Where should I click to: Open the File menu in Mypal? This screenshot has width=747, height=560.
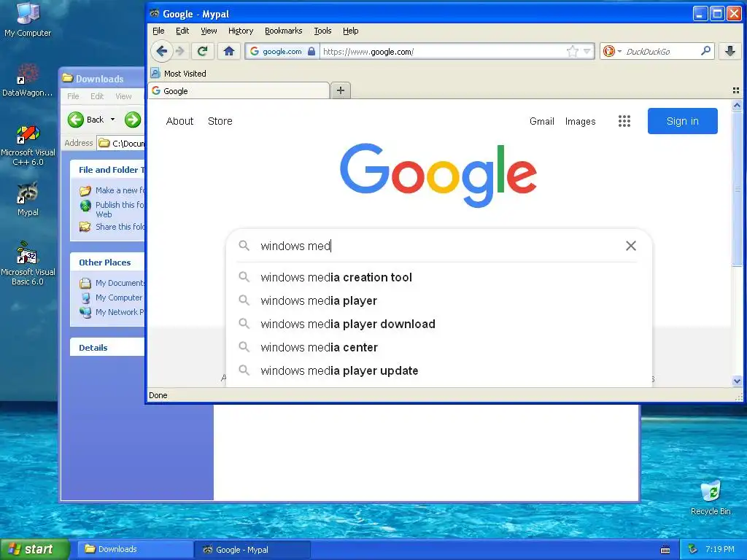click(158, 31)
